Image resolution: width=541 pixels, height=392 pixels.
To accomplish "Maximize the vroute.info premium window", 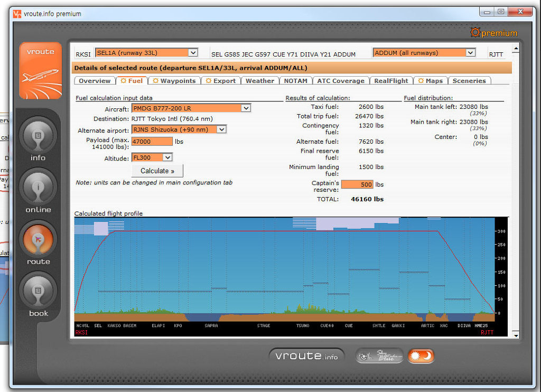I will 501,12.
